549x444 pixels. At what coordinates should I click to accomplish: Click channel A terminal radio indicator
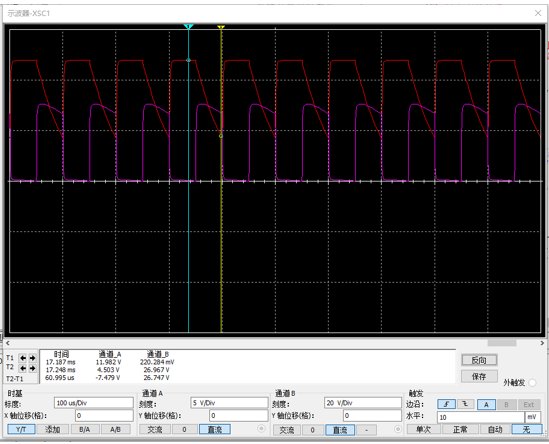(261, 429)
